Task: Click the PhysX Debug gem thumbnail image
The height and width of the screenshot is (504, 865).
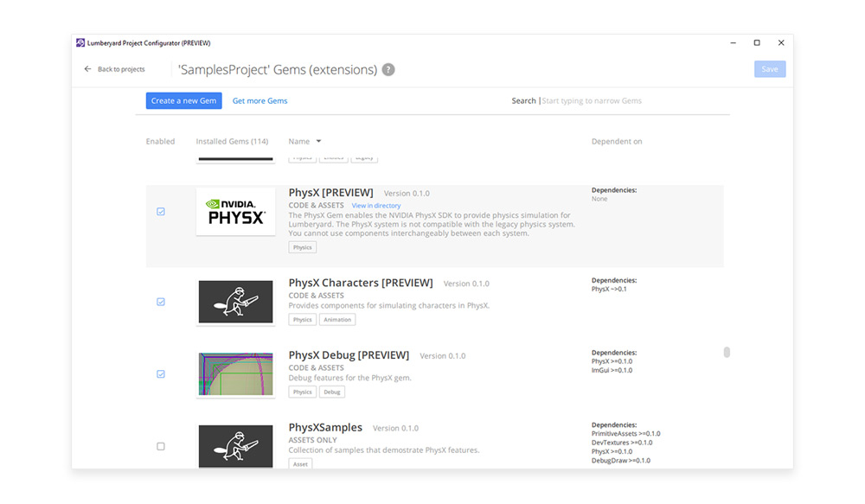Action: [235, 373]
